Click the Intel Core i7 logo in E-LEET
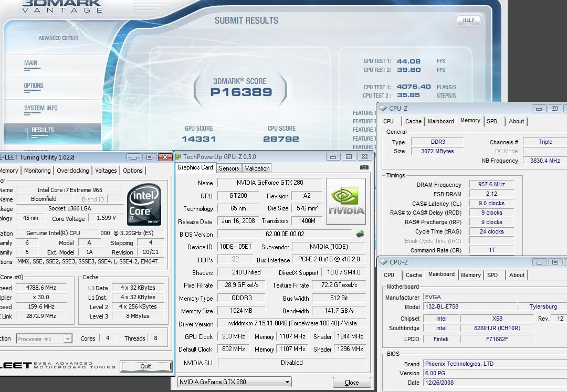567x392 pixels. 145,205
